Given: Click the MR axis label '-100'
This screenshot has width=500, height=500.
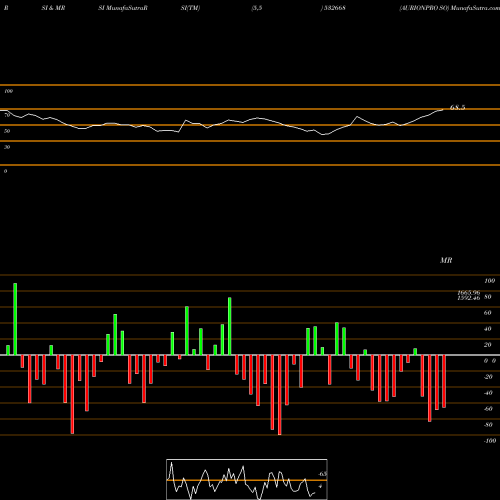Looking at the screenshot, I should coord(490,441).
